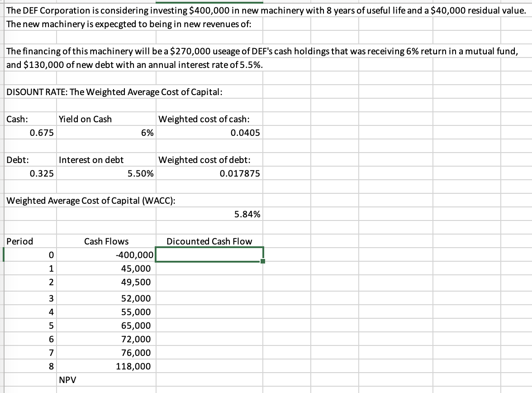The image size is (532, 393).
Task: Select the 'and $130,000 of new debt' text row
Action: [x=134, y=65]
